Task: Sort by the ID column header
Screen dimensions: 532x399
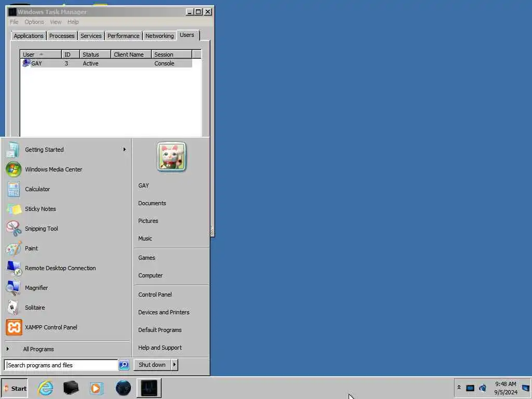Action: (71, 54)
